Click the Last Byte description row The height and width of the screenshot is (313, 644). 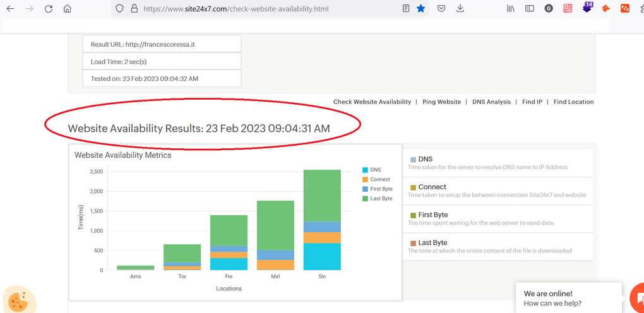pos(498,247)
